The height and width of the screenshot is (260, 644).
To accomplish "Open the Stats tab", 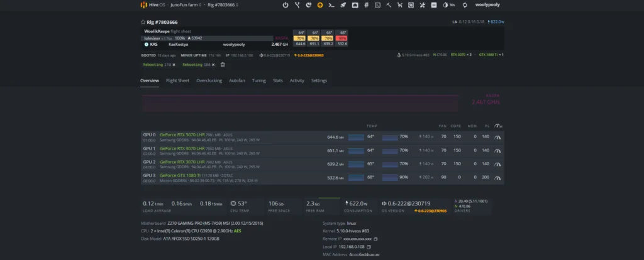I will (x=277, y=81).
